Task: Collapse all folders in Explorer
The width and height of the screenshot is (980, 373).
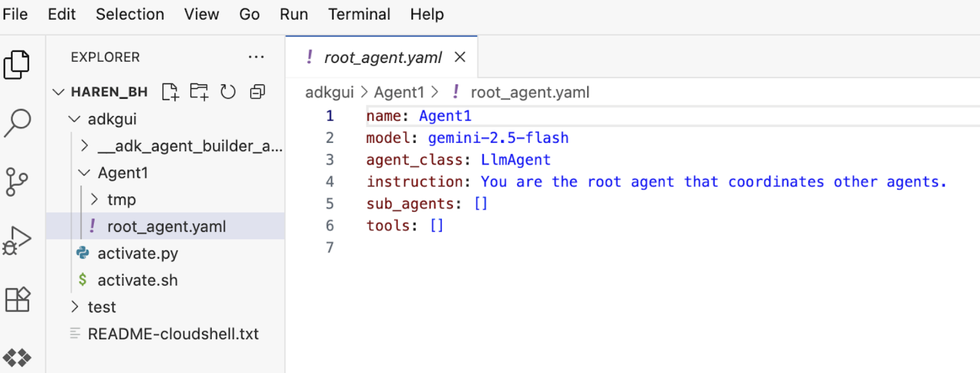Action: (258, 92)
